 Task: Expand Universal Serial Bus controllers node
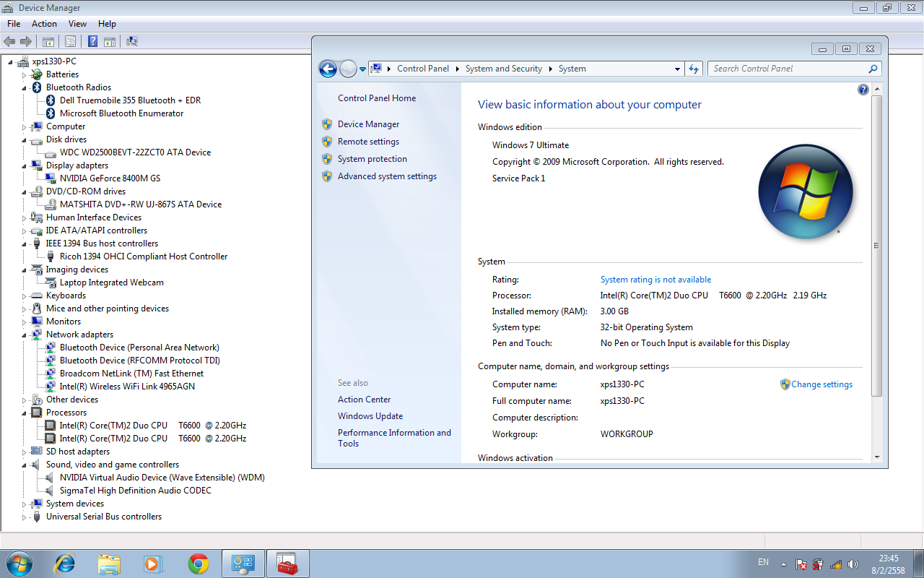point(24,517)
